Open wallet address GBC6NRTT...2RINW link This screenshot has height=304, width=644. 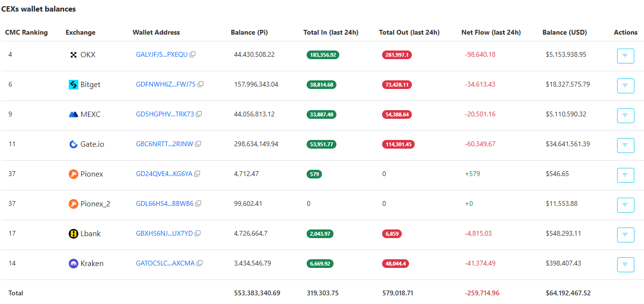(164, 144)
